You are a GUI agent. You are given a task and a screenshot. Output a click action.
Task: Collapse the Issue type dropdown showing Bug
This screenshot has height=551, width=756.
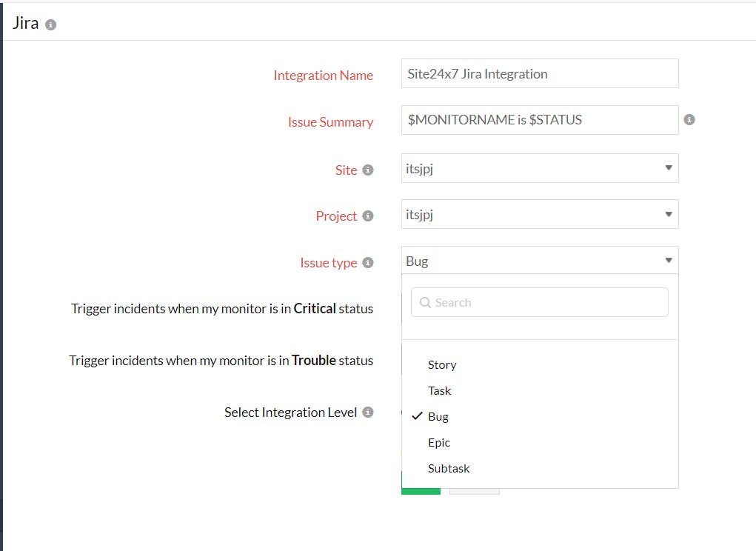(x=540, y=260)
